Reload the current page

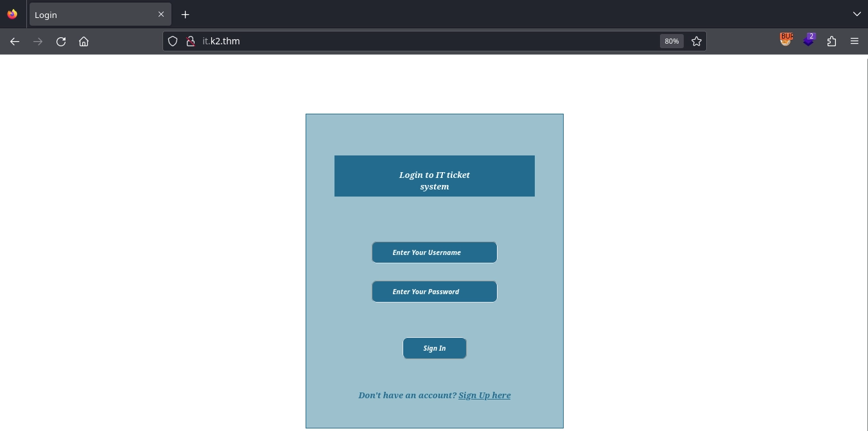tap(61, 41)
